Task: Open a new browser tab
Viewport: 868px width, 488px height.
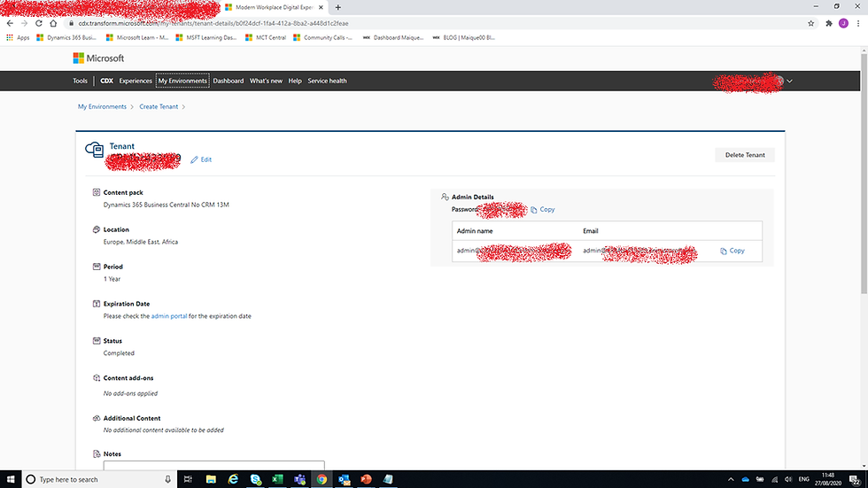Action: click(337, 8)
